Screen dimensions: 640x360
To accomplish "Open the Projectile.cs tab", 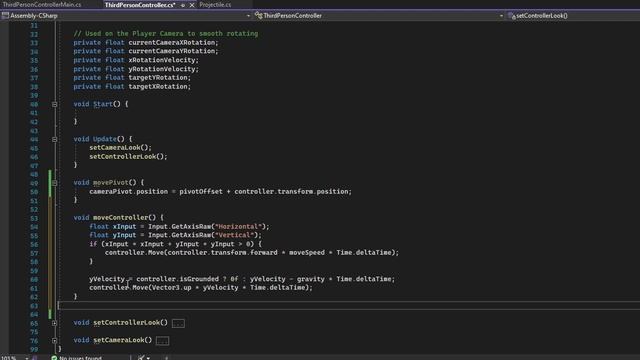I will tap(215, 5).
